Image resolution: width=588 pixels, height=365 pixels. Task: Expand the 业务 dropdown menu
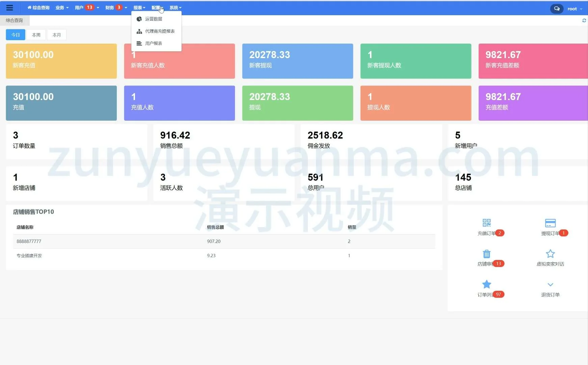pos(62,8)
